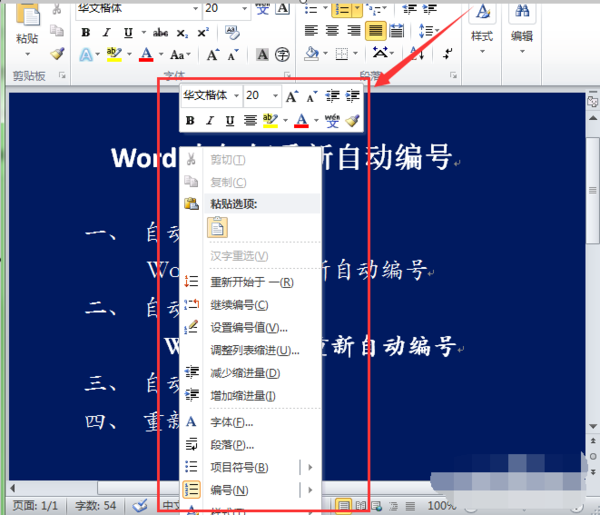Click Grow Font in the ribbon
The width and height of the screenshot is (600, 515).
pos(213,55)
